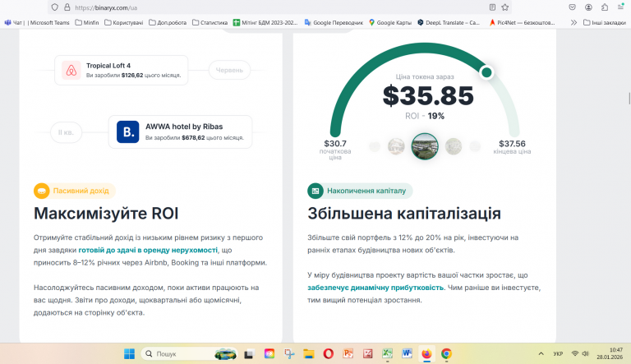This screenshot has height=364, width=631.
Task: Click the ROI - 19% label
Action: pyautogui.click(x=425, y=116)
